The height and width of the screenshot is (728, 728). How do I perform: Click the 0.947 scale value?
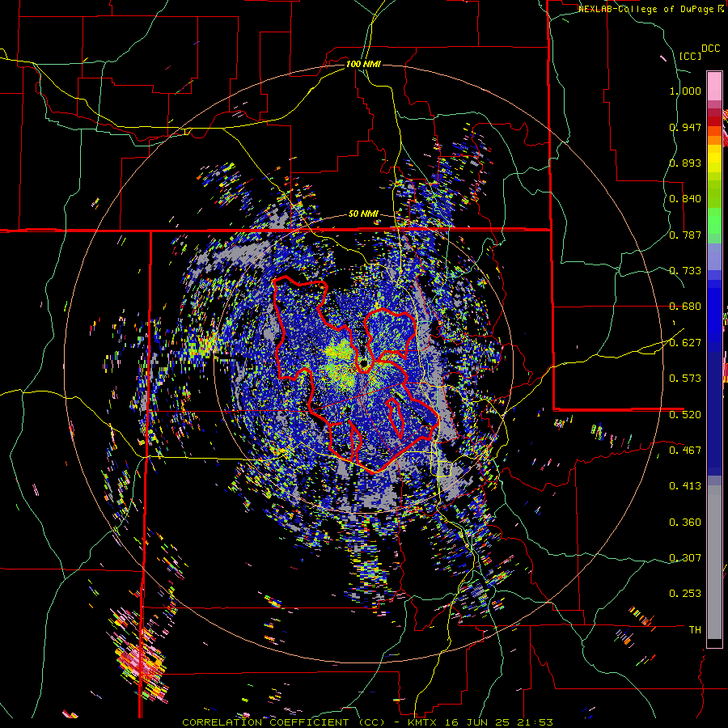click(x=685, y=127)
